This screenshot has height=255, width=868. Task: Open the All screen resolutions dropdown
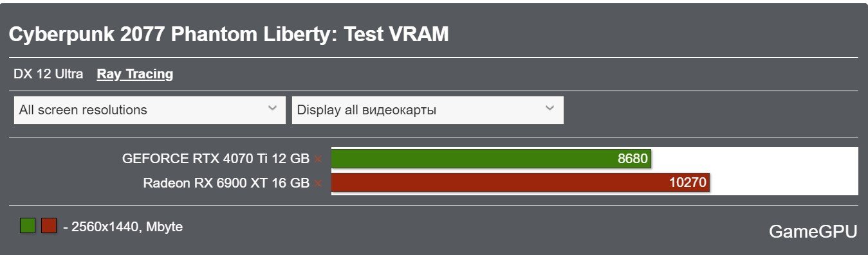point(149,110)
